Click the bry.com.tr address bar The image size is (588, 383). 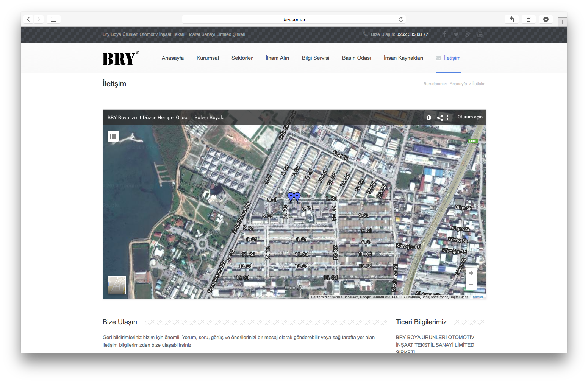294,19
